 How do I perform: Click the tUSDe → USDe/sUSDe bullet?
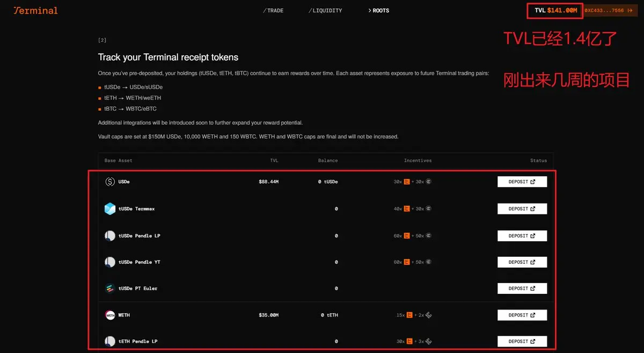click(133, 87)
